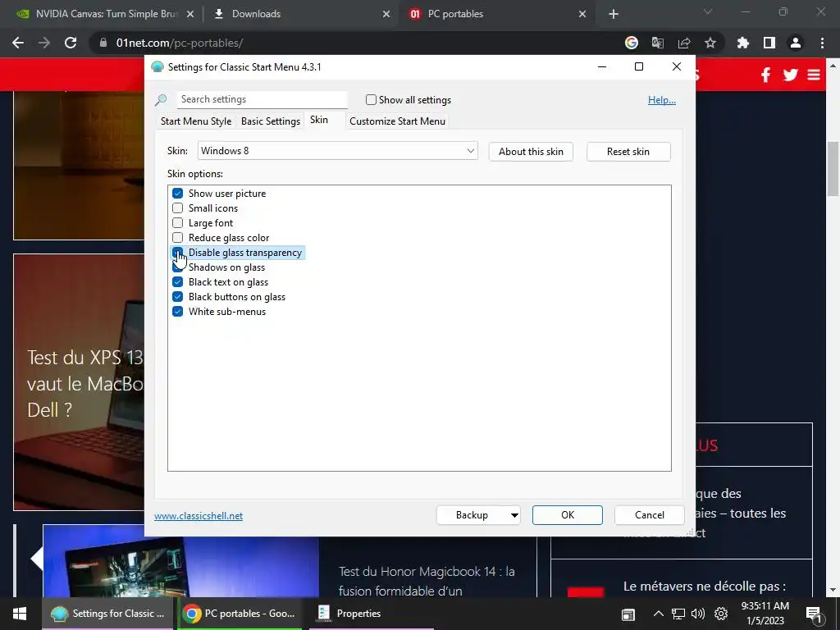Check Show all settings box
The image size is (840, 630).
[371, 99]
